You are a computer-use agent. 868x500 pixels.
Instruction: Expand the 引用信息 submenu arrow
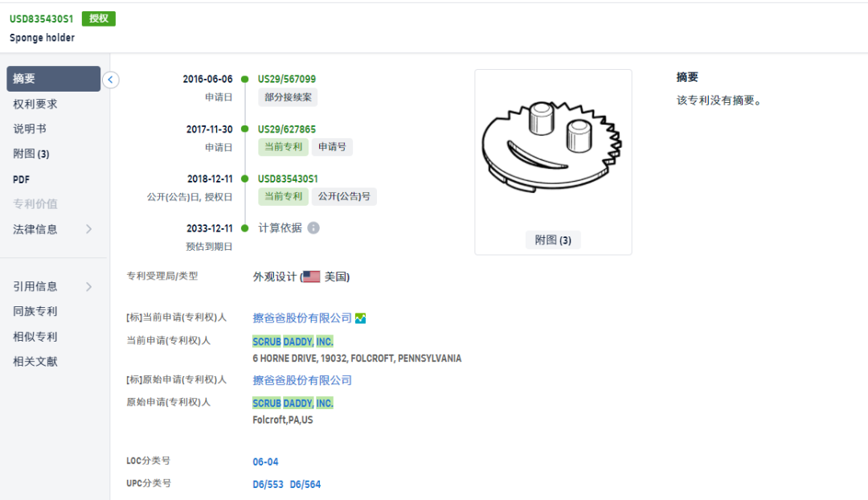pyautogui.click(x=88, y=286)
